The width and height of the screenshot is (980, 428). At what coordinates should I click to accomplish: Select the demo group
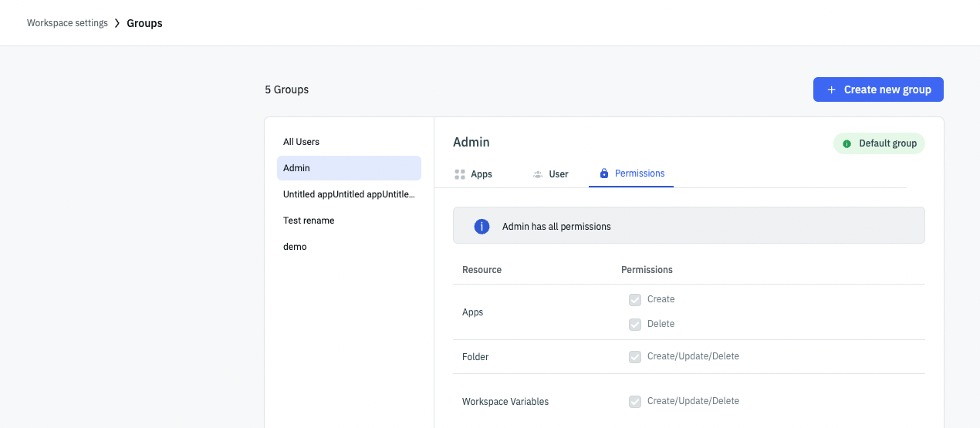click(295, 247)
